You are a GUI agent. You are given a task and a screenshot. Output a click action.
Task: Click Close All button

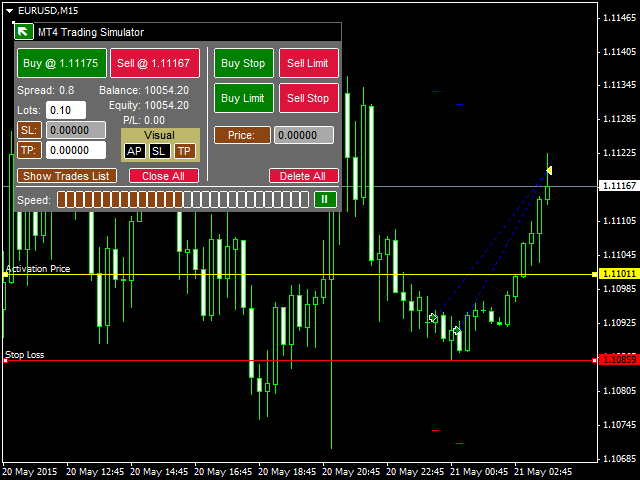point(164,176)
